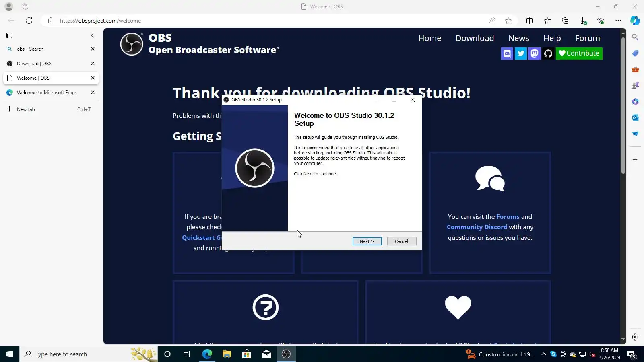Open tab actions menu icon in vertical tabs
The image size is (644, 362).
pos(9,35)
